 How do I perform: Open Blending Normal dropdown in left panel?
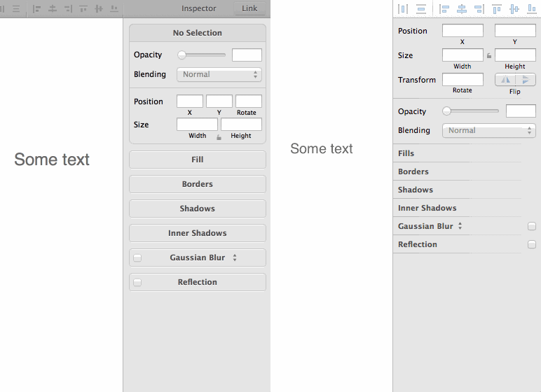(x=219, y=74)
